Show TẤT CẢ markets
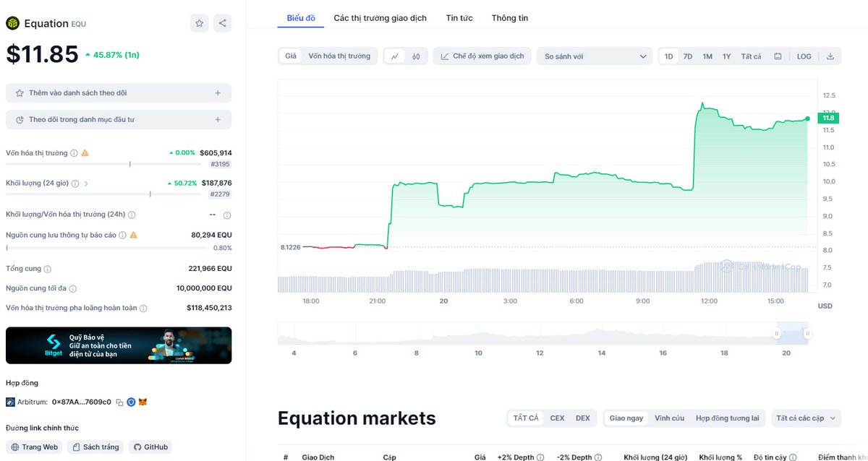868x461 pixels. click(x=526, y=418)
